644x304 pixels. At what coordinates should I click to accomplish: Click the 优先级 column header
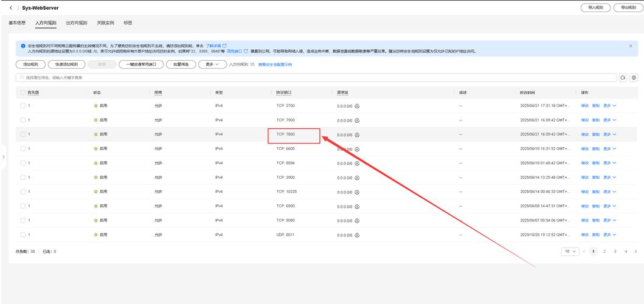33,93
